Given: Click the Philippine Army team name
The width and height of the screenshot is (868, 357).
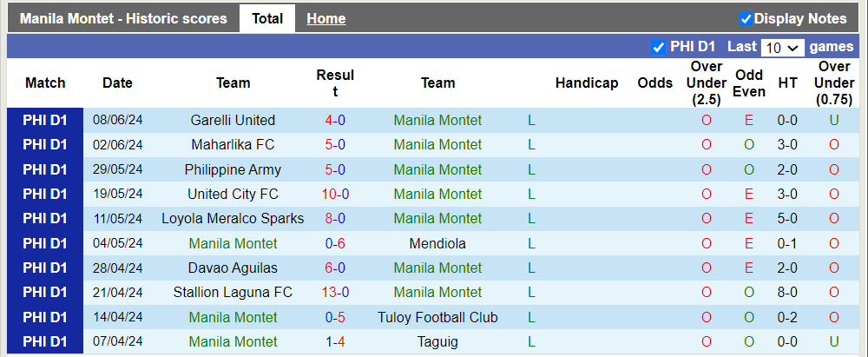Looking at the screenshot, I should click(233, 169).
